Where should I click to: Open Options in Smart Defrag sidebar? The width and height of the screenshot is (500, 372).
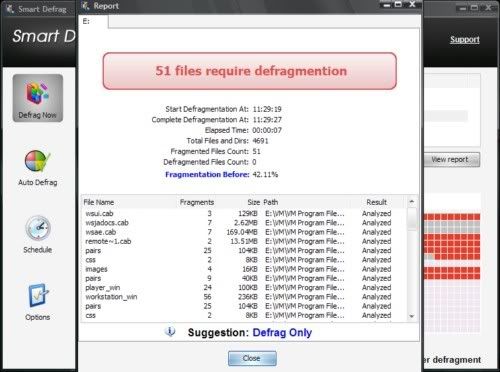38,302
